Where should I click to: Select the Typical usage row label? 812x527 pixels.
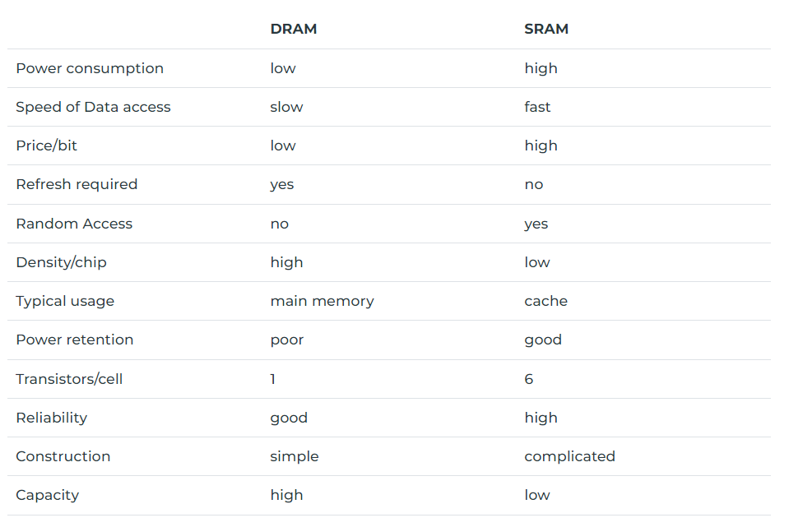[x=65, y=301]
